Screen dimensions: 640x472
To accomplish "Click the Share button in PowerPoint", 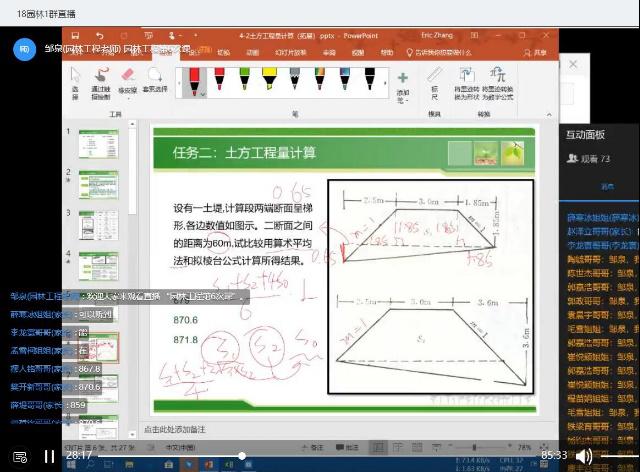I will tap(538, 52).
